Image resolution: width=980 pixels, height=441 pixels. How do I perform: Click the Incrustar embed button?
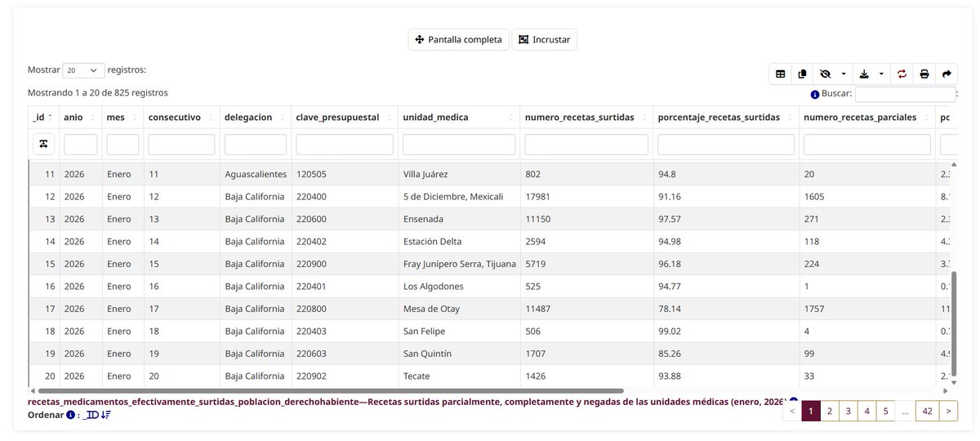click(x=544, y=39)
